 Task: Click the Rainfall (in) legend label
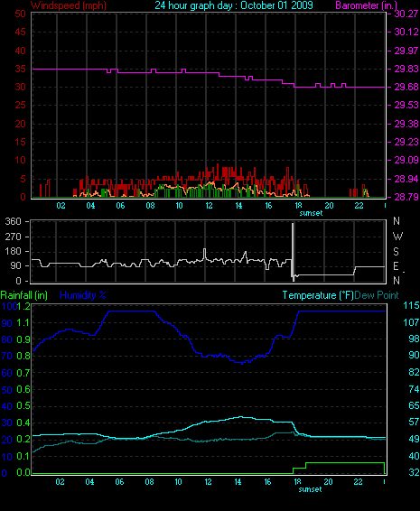24,295
